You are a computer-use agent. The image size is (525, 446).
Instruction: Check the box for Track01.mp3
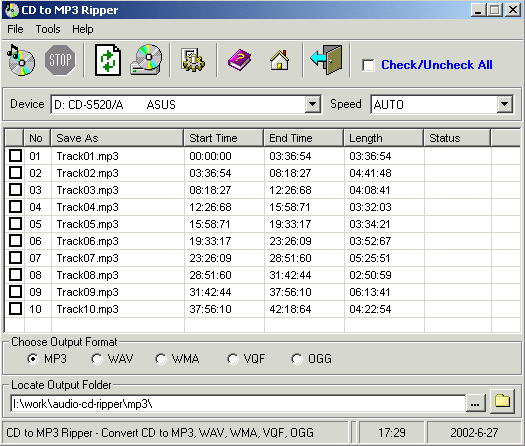15,156
